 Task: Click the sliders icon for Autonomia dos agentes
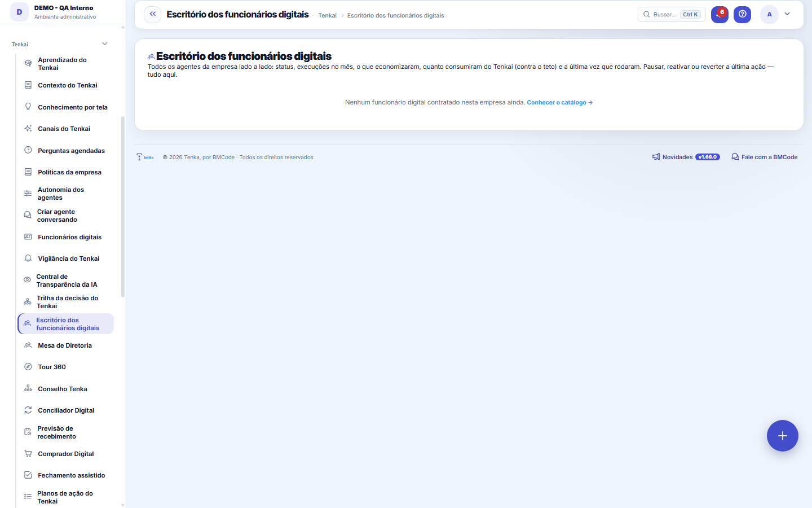tap(28, 194)
